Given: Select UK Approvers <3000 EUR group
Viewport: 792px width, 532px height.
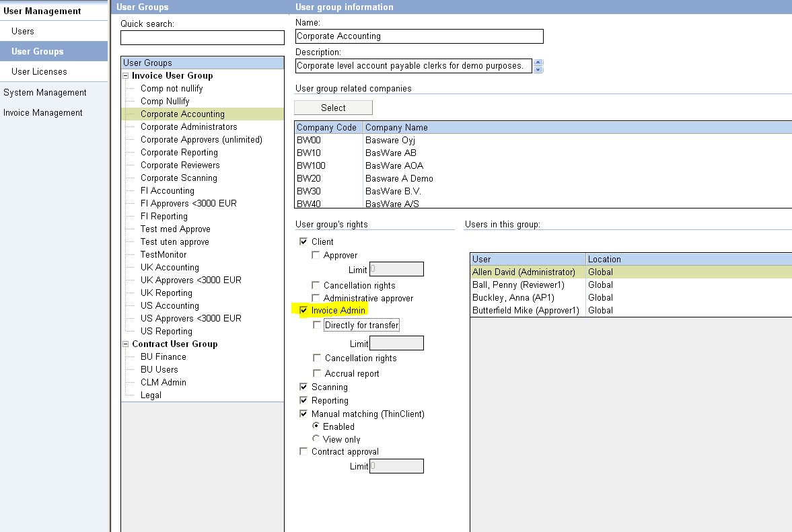Looking at the screenshot, I should [191, 280].
